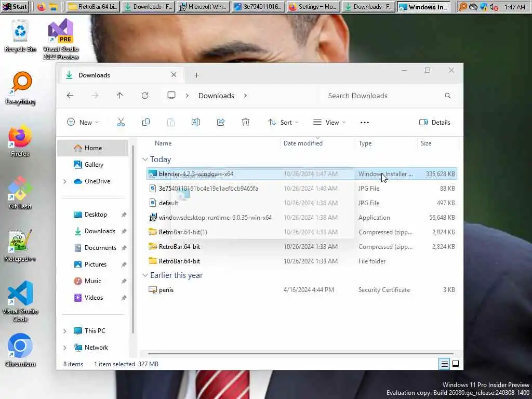The height and width of the screenshot is (399, 532).
Task: Go back with the left arrow
Action: (x=70, y=96)
